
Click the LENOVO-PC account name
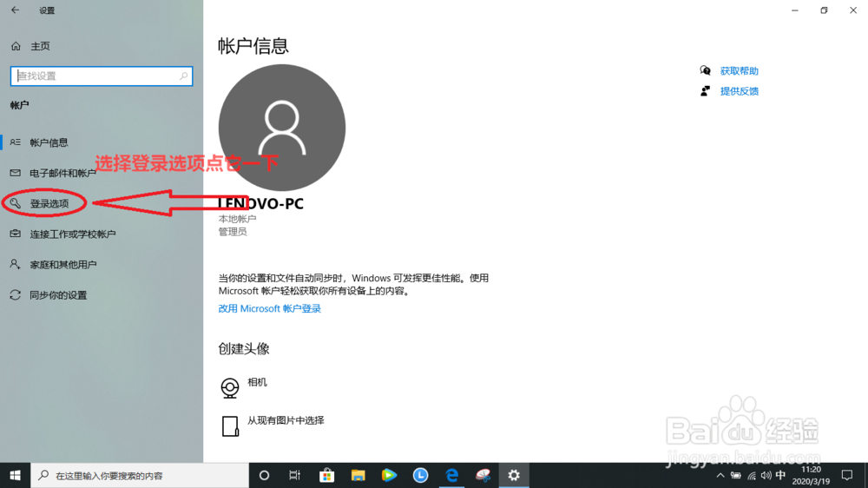click(x=260, y=204)
